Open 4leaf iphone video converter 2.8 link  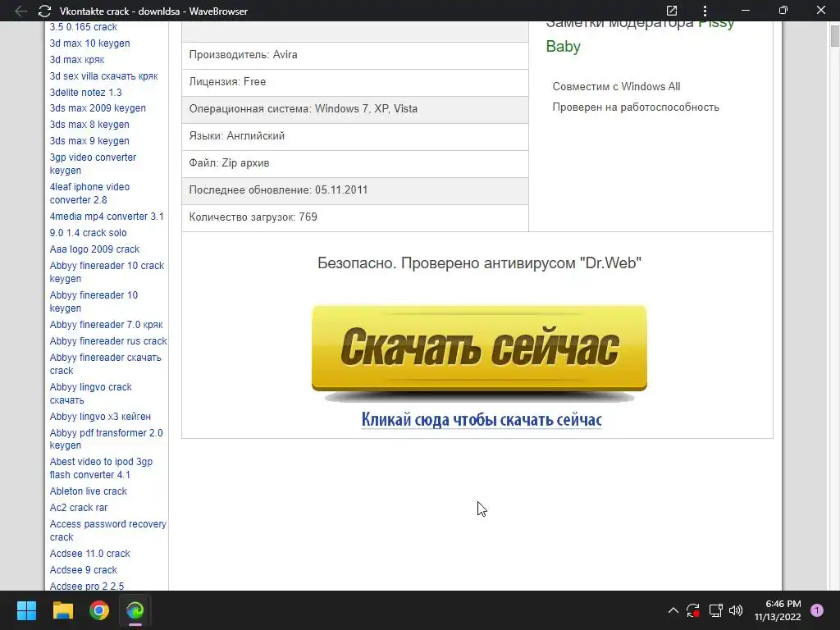click(89, 194)
